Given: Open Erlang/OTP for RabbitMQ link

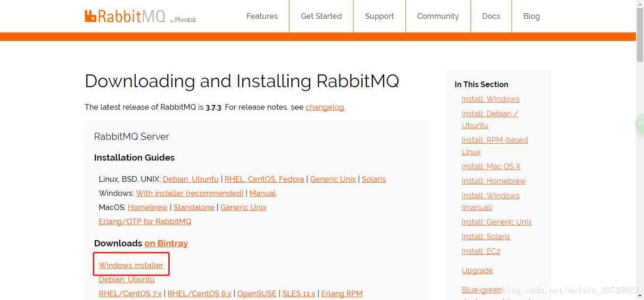Looking at the screenshot, I should click(145, 221).
